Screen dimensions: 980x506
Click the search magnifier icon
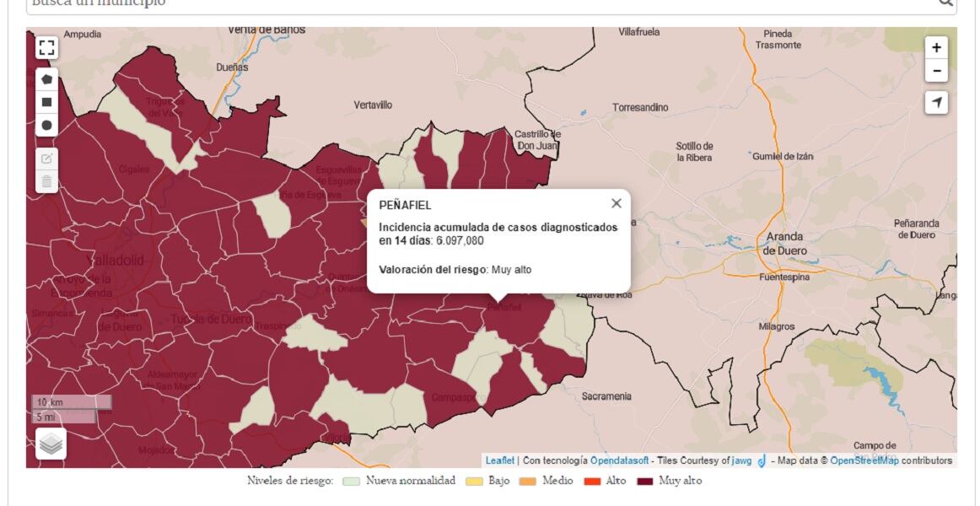pyautogui.click(x=946, y=3)
